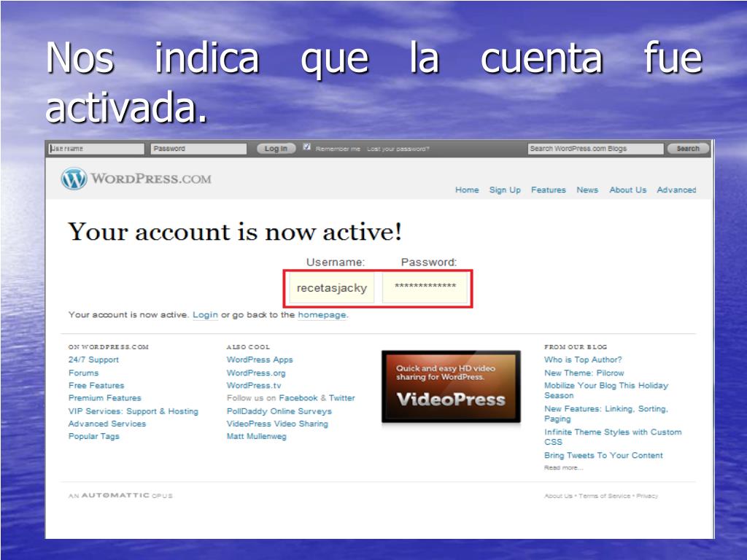Screen dimensions: 747x560
Task: Click the VideoPress banner image
Action: (x=451, y=386)
